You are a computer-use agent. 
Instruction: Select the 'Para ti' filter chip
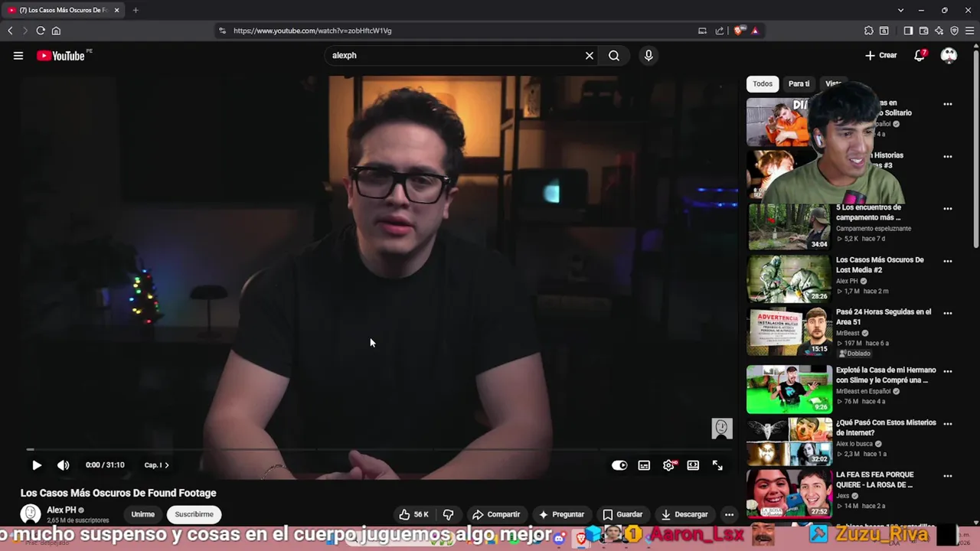coord(799,83)
